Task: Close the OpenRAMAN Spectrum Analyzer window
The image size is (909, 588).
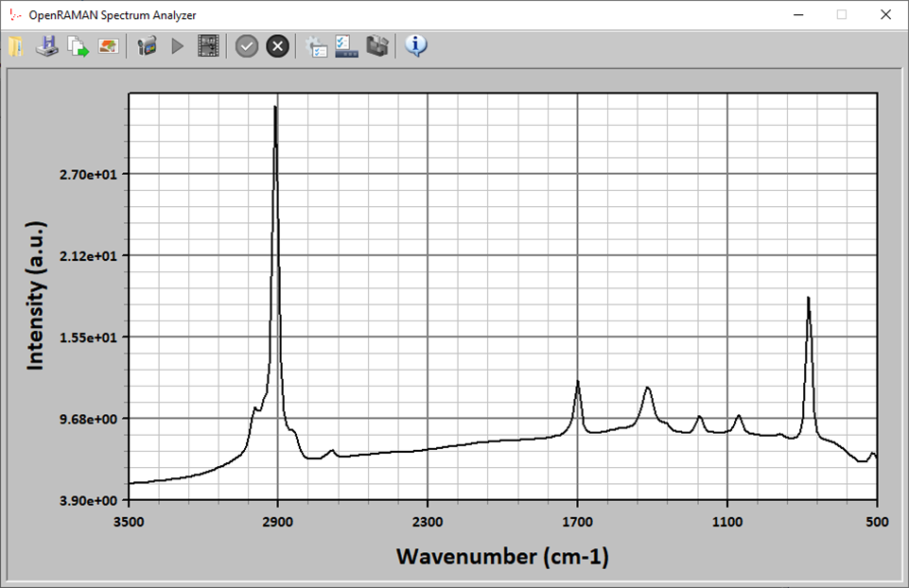Action: 885,14
